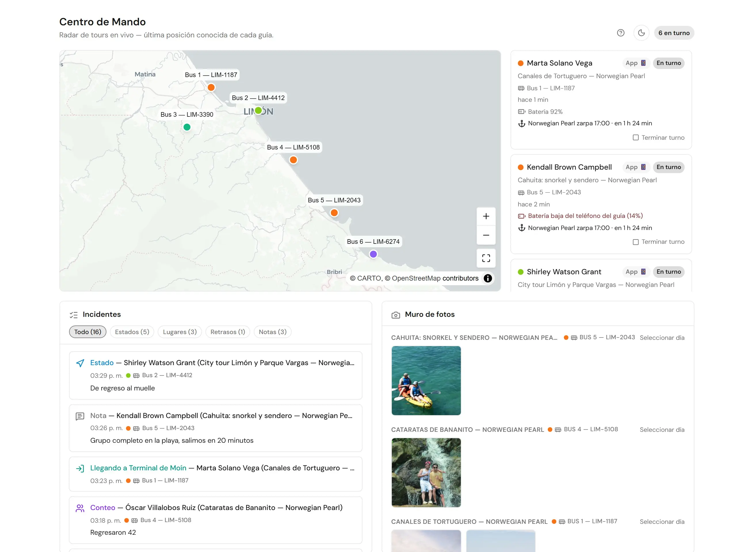The height and width of the screenshot is (552, 756).
Task: Click 'En turno' status on Marta's card
Action: point(668,63)
